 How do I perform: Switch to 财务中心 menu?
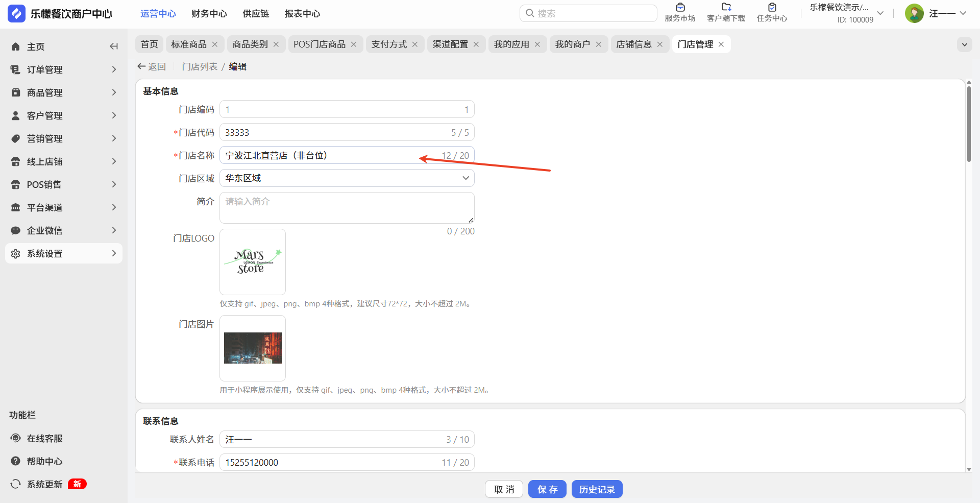tap(209, 14)
